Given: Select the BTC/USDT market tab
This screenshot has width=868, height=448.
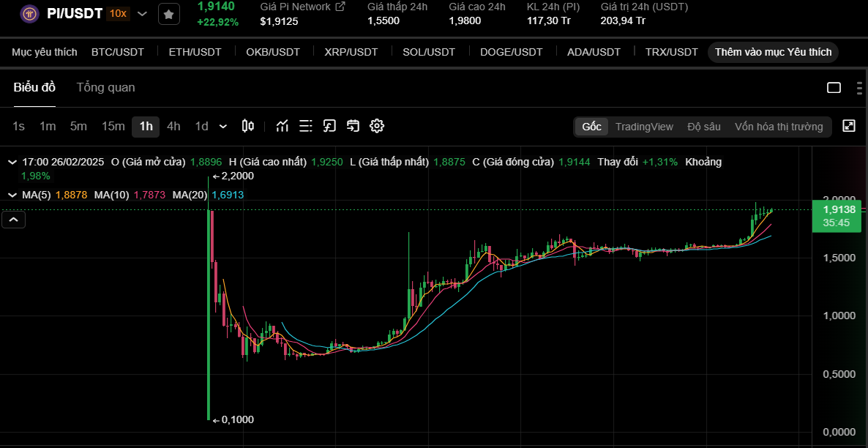Looking at the screenshot, I should click(116, 51).
